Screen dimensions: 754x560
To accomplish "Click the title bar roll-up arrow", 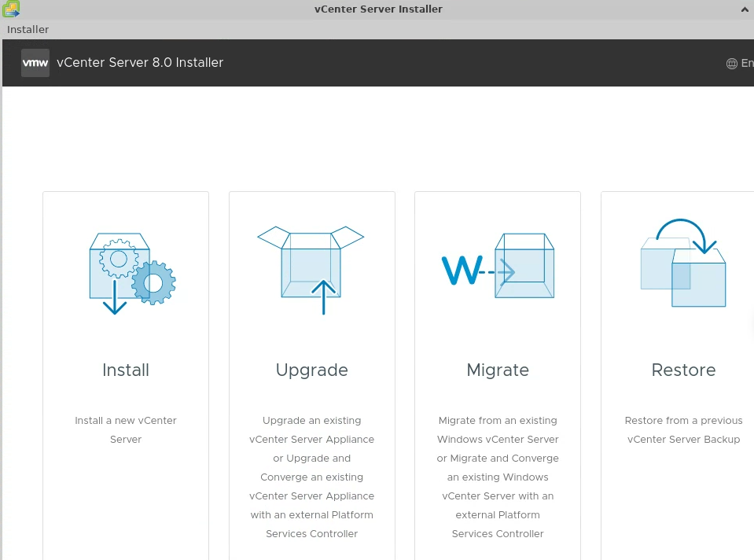I will (745, 9).
